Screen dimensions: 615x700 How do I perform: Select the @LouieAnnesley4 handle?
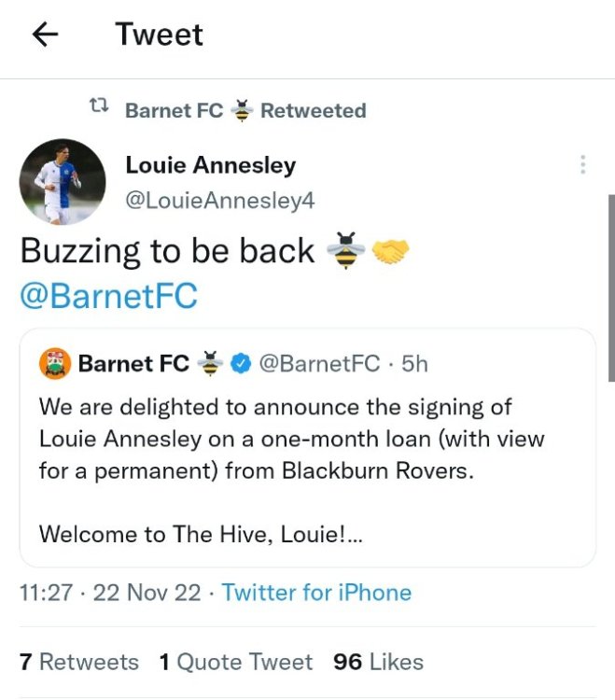(x=214, y=201)
